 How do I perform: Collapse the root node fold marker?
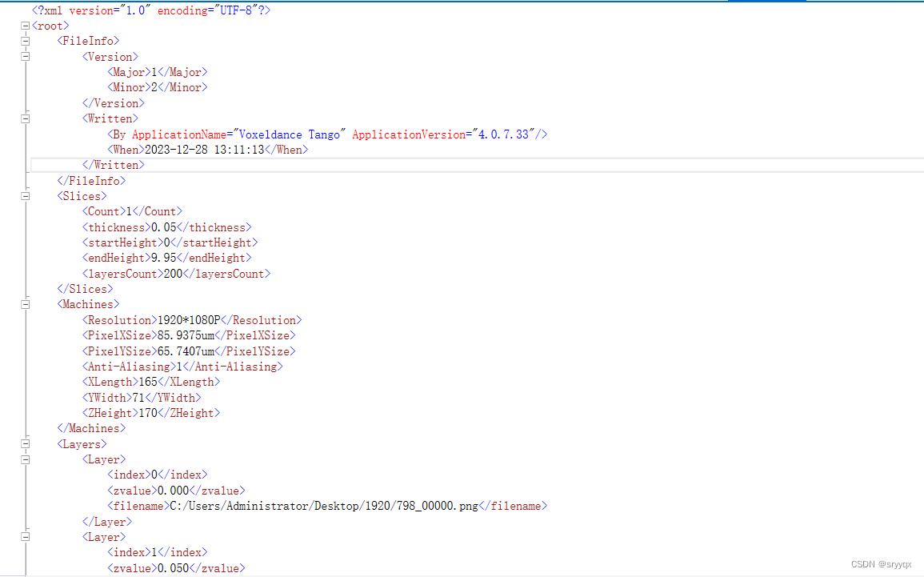[x=25, y=25]
